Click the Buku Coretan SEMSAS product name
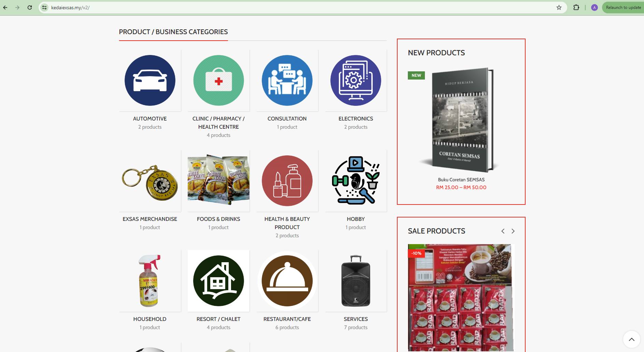Image resolution: width=644 pixels, height=352 pixels. point(461,180)
